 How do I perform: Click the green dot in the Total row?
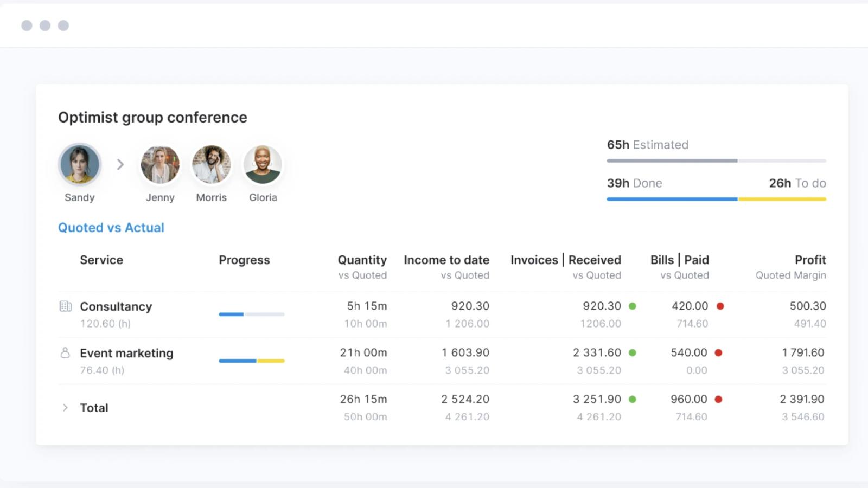632,399
